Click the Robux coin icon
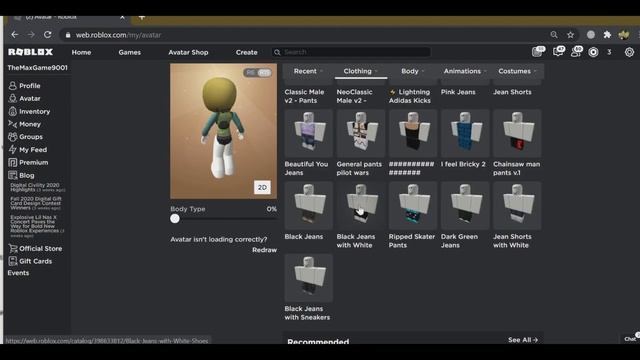 click(593, 52)
